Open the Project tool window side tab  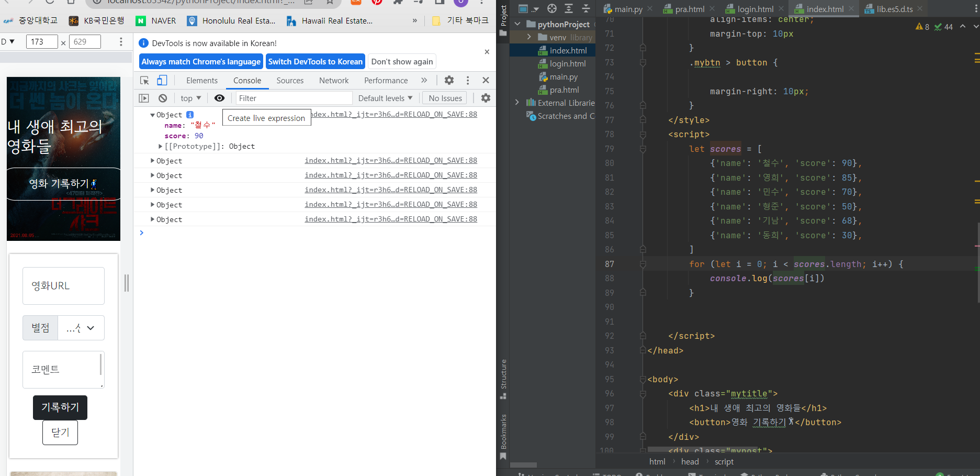tap(503, 20)
